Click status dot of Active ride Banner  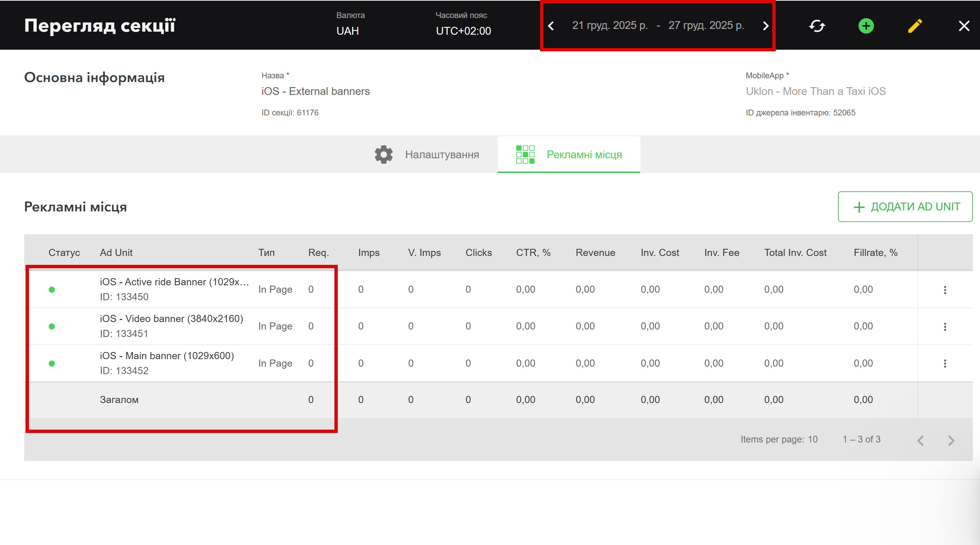pyautogui.click(x=52, y=290)
